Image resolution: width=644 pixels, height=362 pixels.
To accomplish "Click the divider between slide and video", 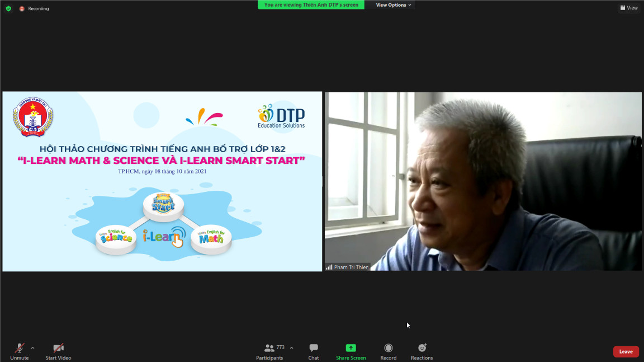I will point(323,181).
